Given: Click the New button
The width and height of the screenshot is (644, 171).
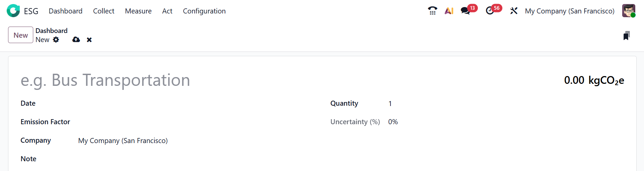Looking at the screenshot, I should [20, 35].
